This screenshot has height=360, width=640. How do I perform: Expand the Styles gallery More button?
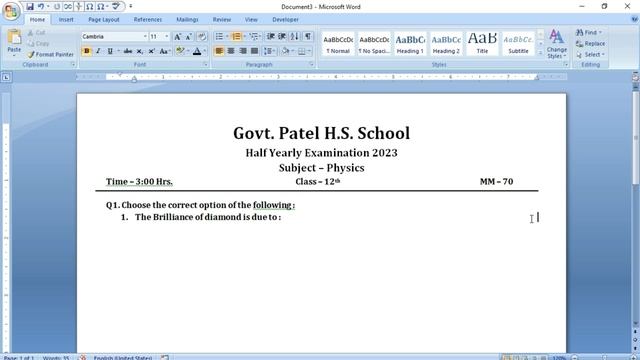[x=540, y=53]
